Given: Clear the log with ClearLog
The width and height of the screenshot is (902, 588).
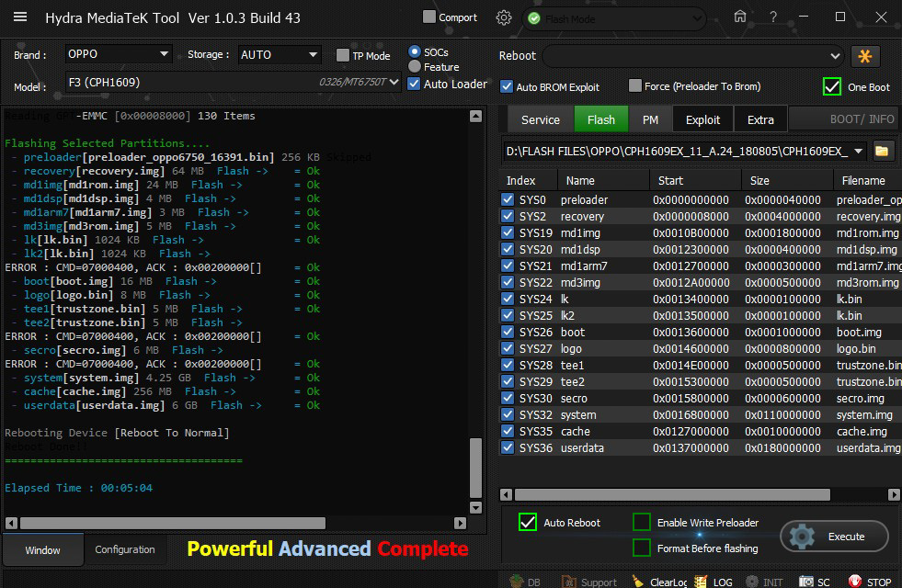Looking at the screenshot, I should (659, 581).
